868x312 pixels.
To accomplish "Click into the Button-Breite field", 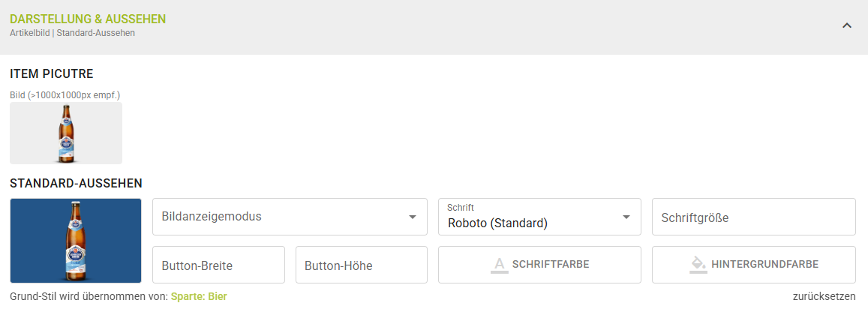I will [x=218, y=265].
